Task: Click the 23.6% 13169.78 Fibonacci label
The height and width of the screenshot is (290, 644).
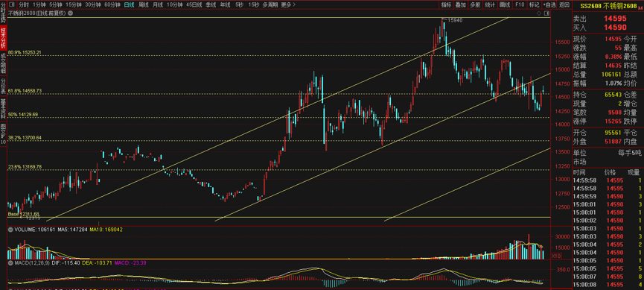Action: (25, 166)
